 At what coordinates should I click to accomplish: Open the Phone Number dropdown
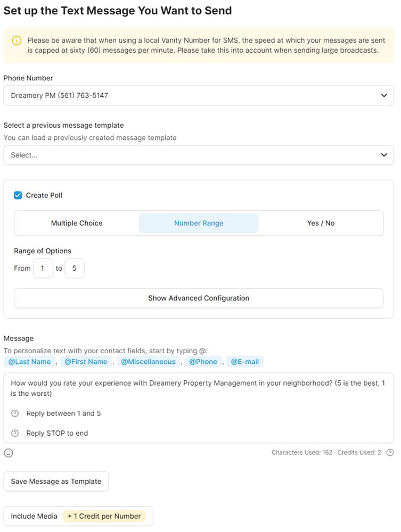(199, 96)
